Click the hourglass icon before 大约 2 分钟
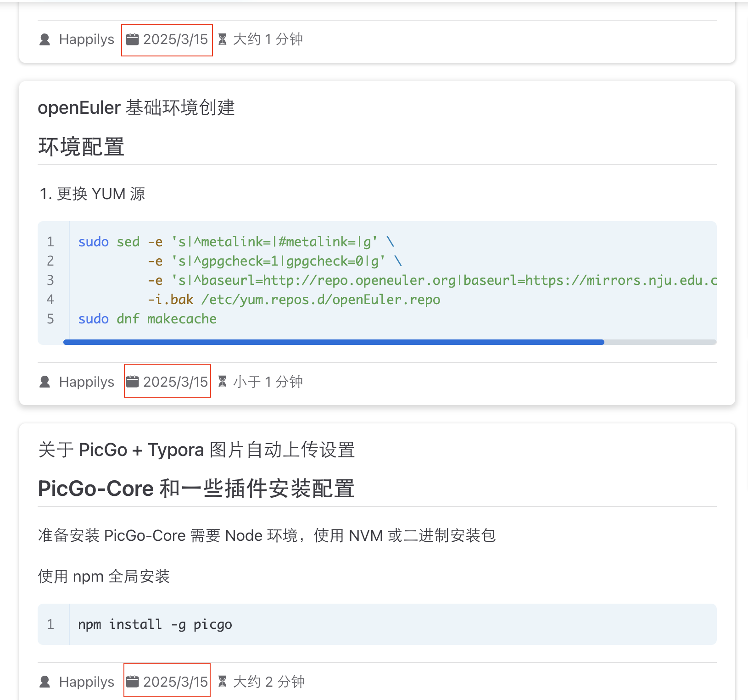This screenshot has width=748, height=700. click(223, 682)
